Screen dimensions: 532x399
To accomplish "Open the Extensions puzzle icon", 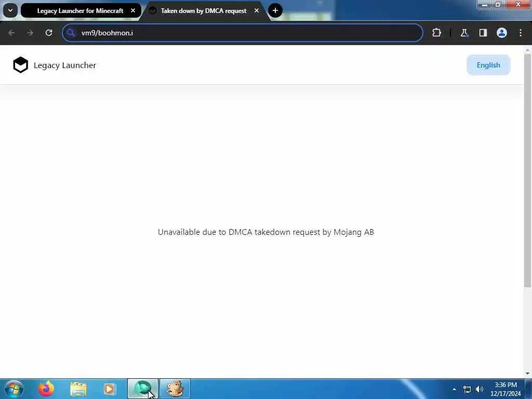I will pyautogui.click(x=436, y=33).
